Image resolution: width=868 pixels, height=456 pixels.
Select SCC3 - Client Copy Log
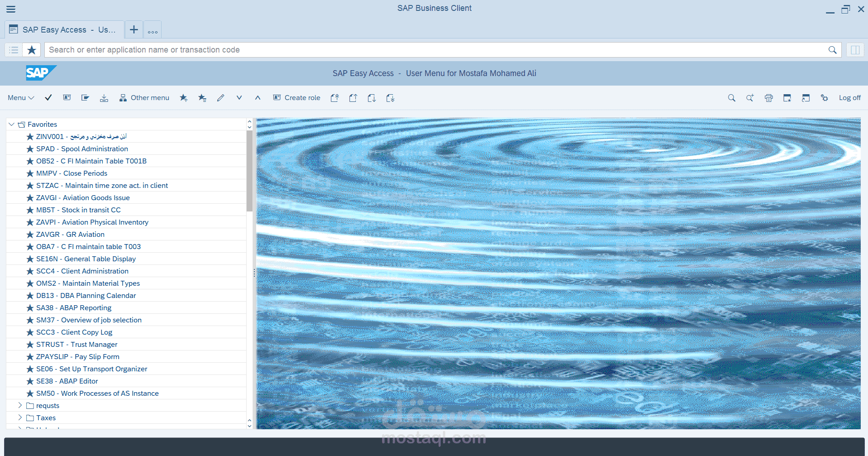coord(126,332)
